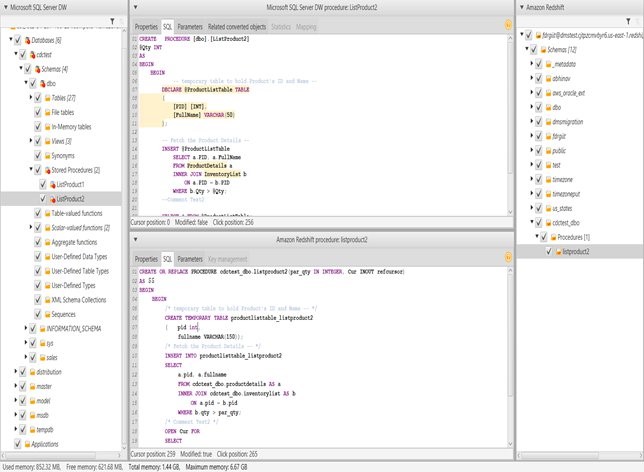The height and width of the screenshot is (472, 644).
Task: Select User-Defined Table Types tree item
Action: click(80, 271)
